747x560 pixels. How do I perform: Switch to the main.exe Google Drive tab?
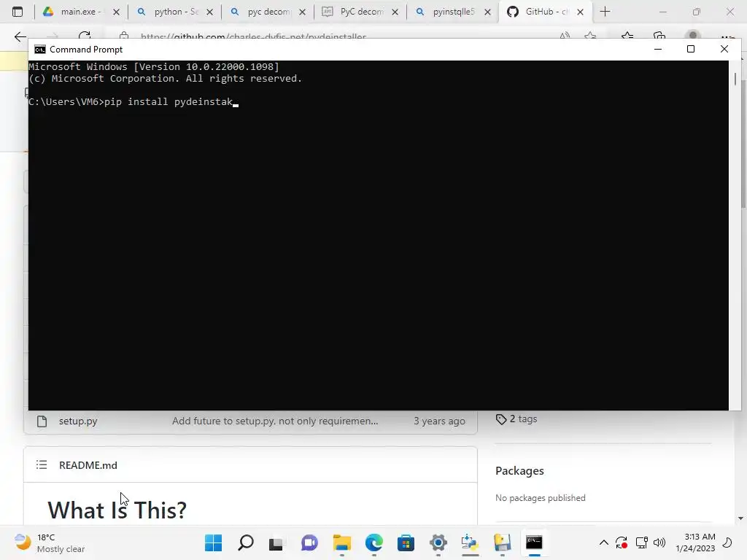(x=81, y=12)
